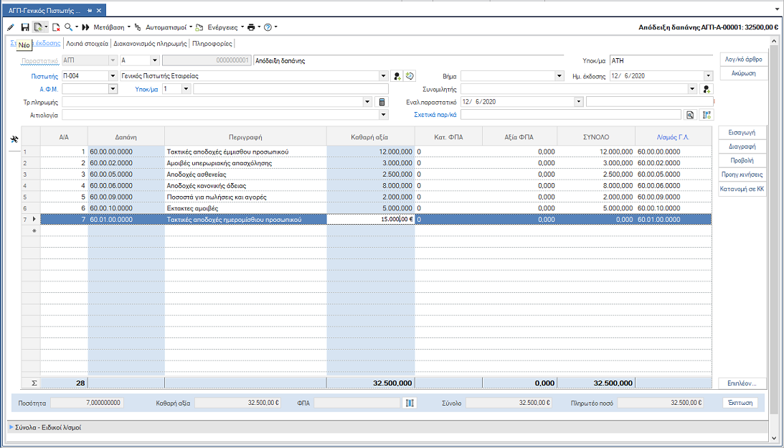Add new creditor with person-plus icon beside Πιστωτής
The height and width of the screenshot is (448, 784).
click(x=396, y=76)
